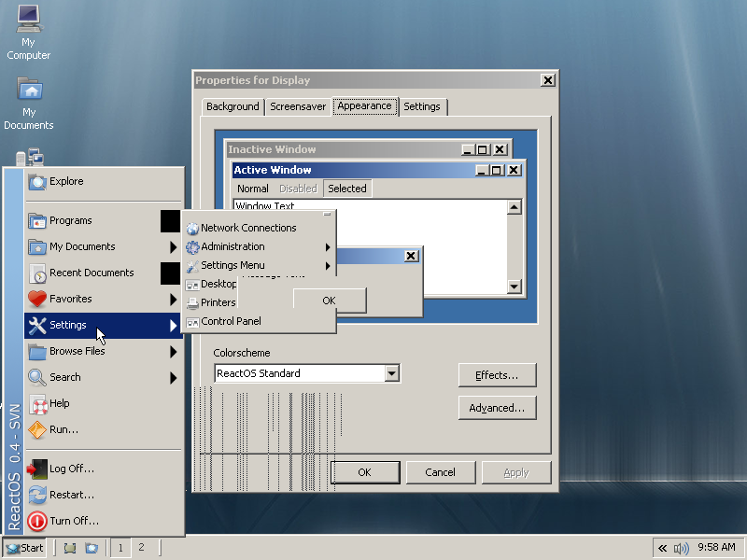Screen dimensions: 747x560
Task: Expand the Settings item submenu arrow
Action: pos(173,325)
